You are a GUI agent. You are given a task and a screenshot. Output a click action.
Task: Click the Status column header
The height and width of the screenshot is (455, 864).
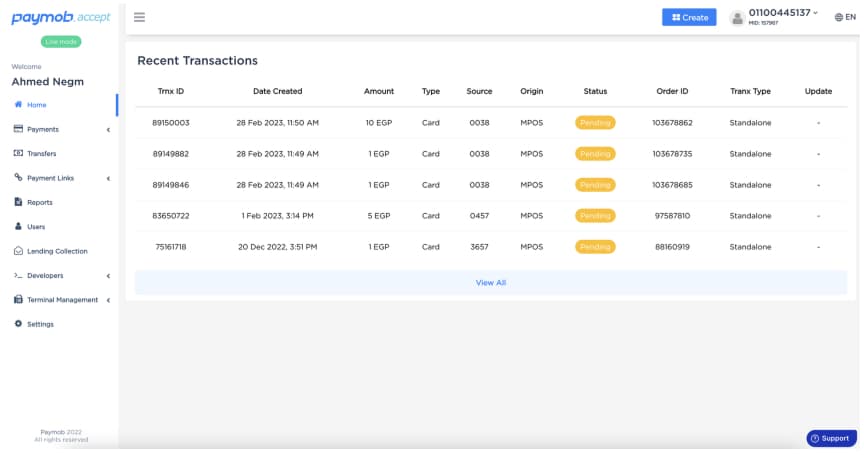(x=595, y=91)
